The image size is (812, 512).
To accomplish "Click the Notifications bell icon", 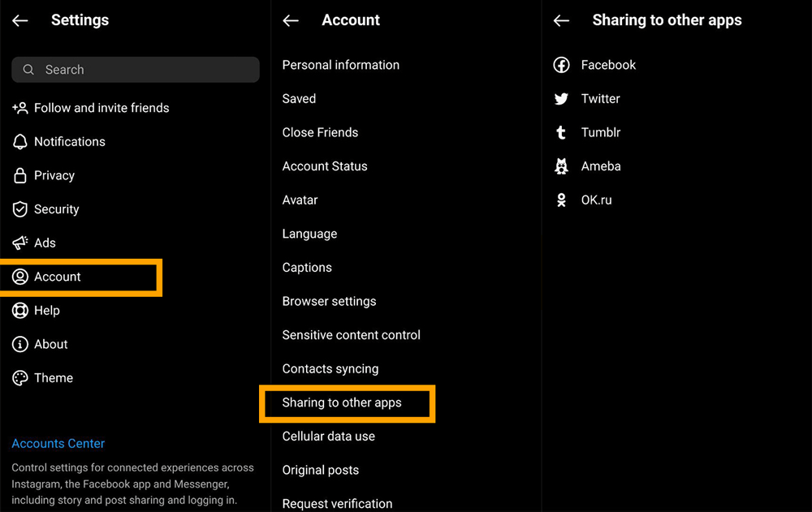I will pos(20,142).
